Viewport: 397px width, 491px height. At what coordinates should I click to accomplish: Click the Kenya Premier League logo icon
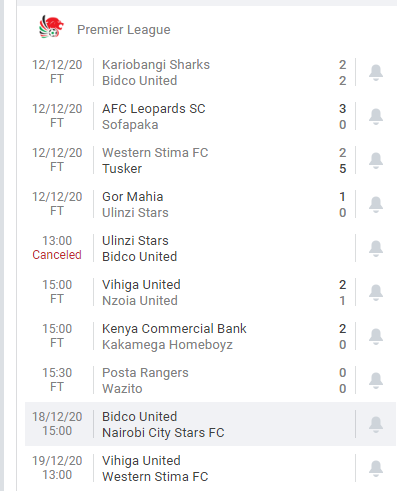(51, 27)
